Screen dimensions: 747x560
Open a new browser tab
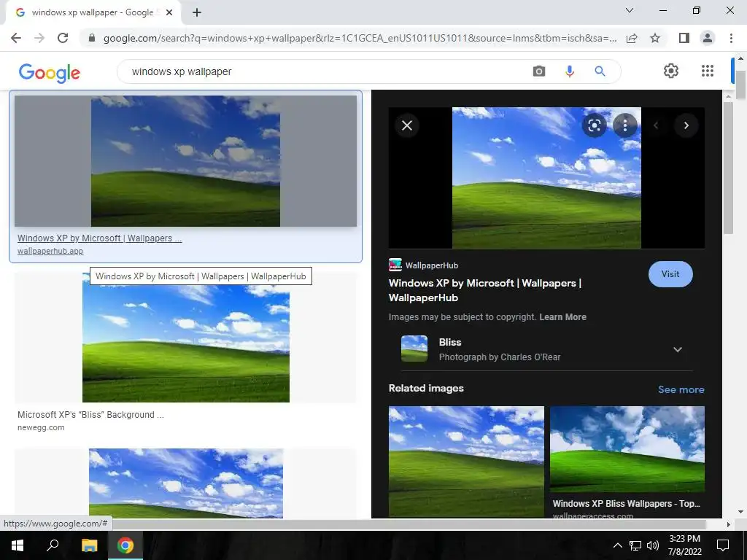(197, 13)
